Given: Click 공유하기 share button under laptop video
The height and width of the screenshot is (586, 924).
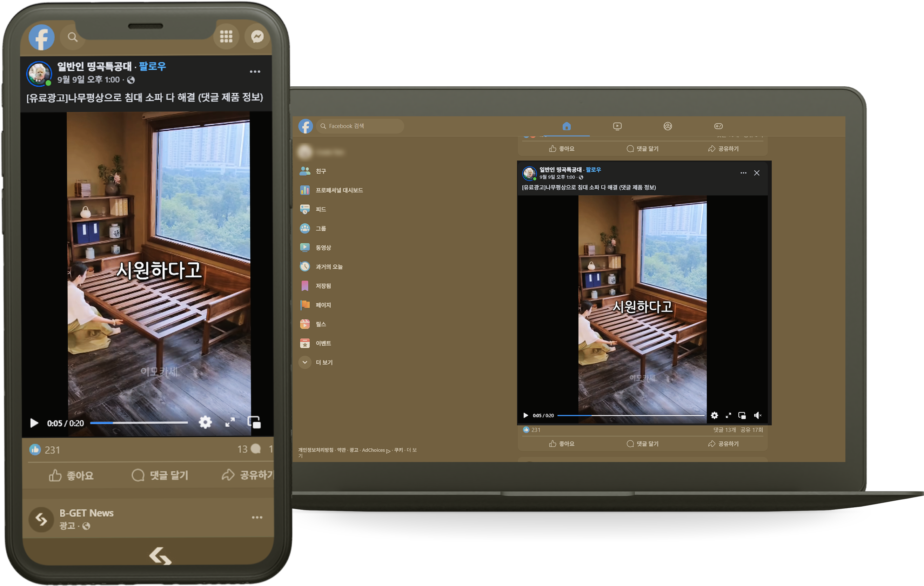Looking at the screenshot, I should 723,443.
